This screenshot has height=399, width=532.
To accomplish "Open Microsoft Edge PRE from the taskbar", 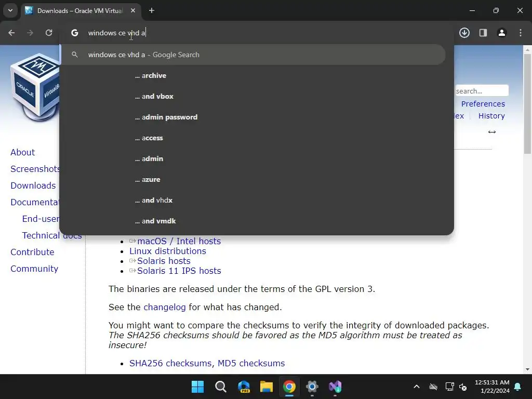I will [244, 387].
